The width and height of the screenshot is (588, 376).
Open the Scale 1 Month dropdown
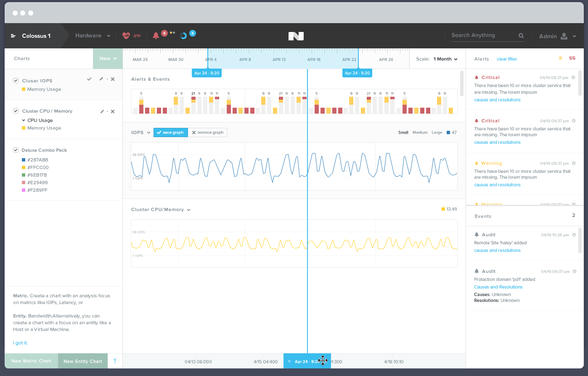click(x=445, y=59)
